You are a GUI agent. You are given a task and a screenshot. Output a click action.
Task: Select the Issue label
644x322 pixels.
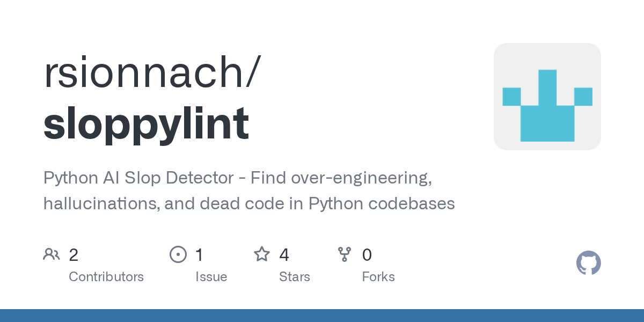(211, 277)
